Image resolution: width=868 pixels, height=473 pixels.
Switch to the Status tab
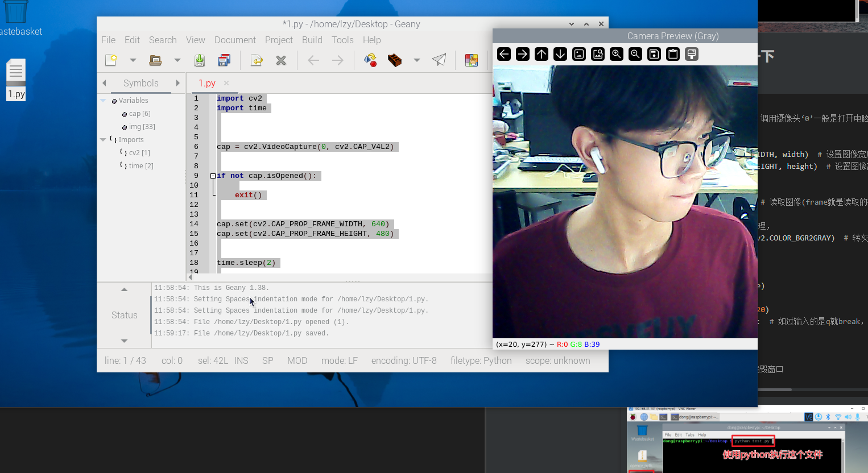[x=124, y=315]
